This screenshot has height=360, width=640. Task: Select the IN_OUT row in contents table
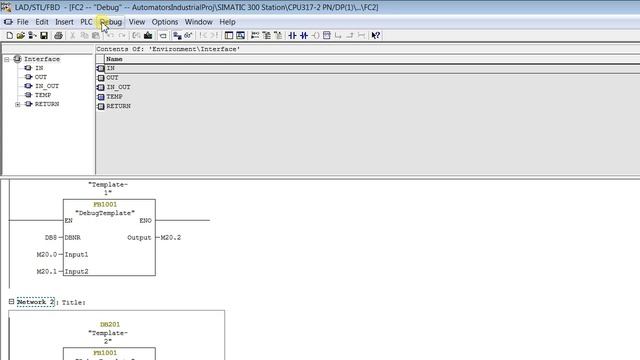(368, 87)
